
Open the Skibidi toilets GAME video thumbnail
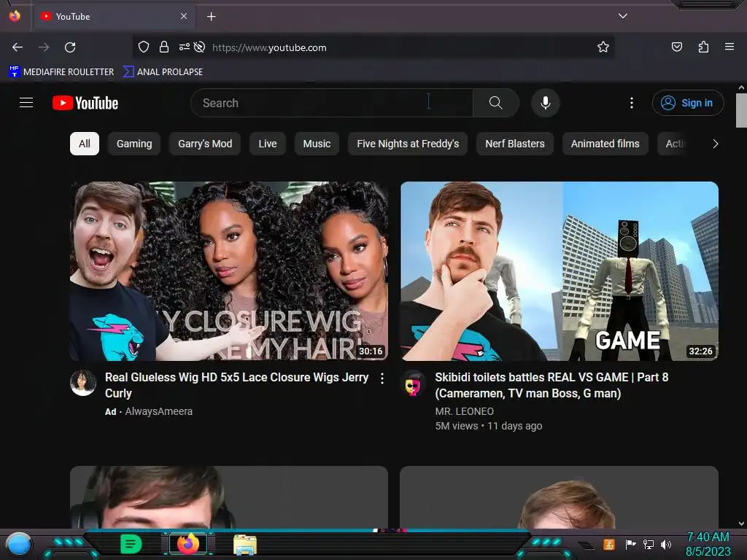pyautogui.click(x=560, y=271)
